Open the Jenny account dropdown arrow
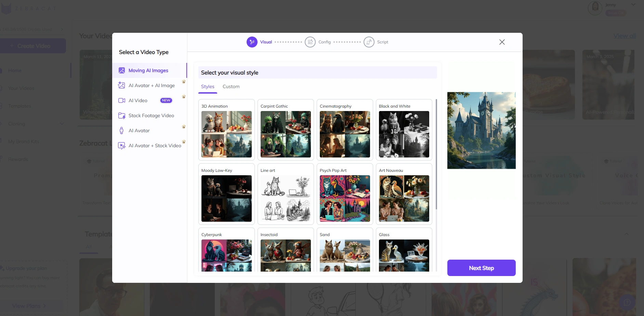 tap(633, 5)
